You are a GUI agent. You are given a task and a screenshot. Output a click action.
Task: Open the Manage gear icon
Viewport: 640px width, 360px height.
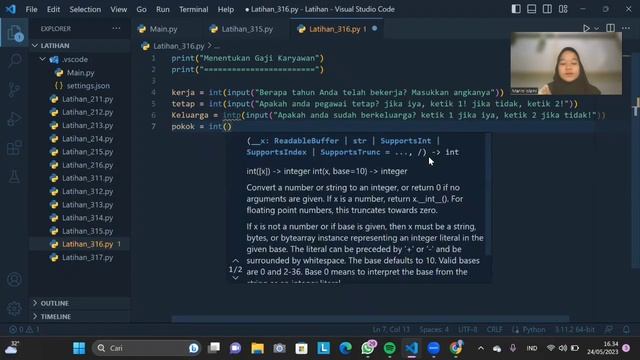[x=15, y=308]
